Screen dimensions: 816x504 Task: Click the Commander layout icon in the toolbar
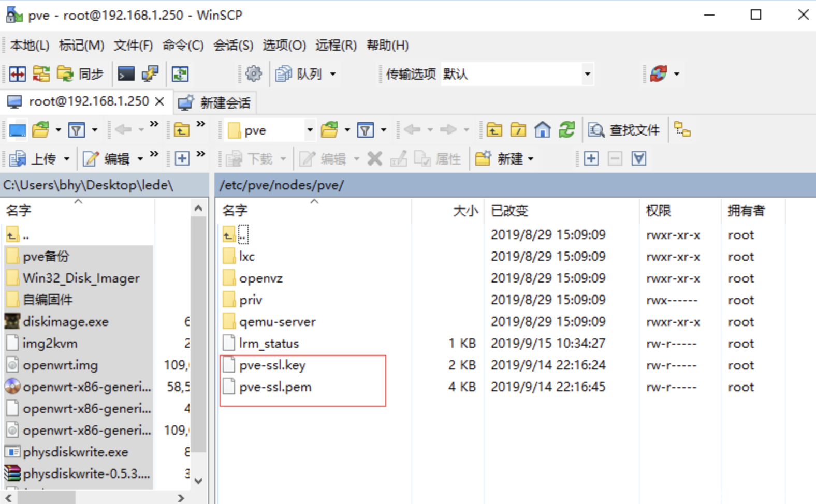point(17,74)
